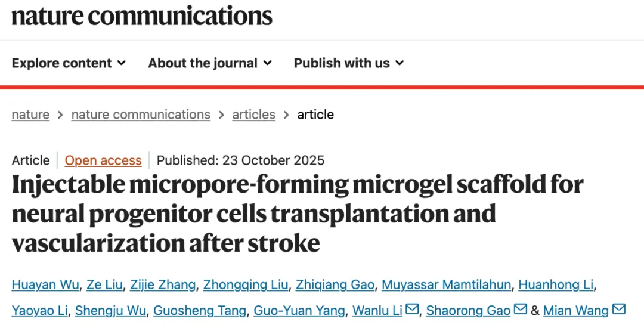Click author Huanhong Li
This screenshot has width=644, height=331.
556,285
